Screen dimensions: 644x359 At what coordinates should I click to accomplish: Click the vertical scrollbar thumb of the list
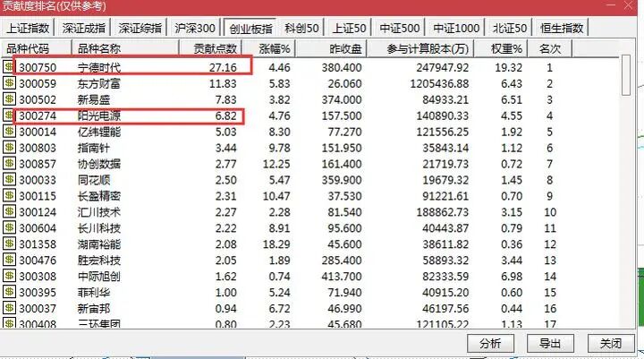625,75
